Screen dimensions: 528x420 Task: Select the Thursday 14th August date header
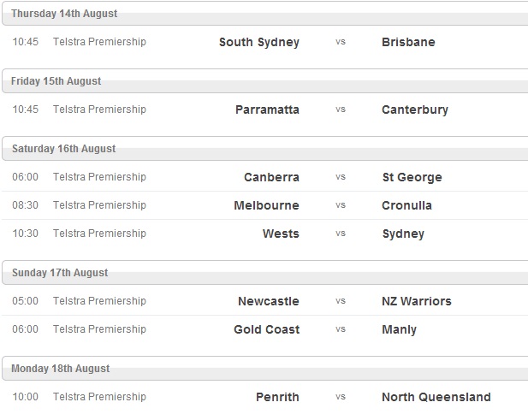[x=64, y=14]
